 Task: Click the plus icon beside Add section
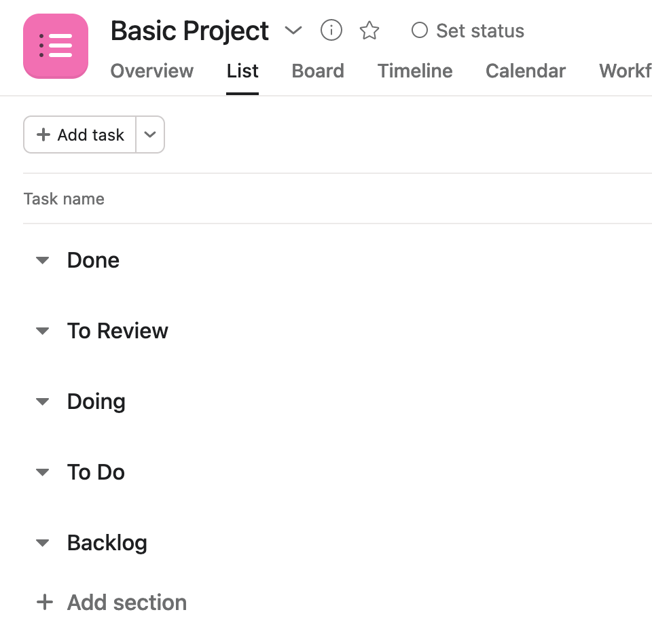[44, 603]
